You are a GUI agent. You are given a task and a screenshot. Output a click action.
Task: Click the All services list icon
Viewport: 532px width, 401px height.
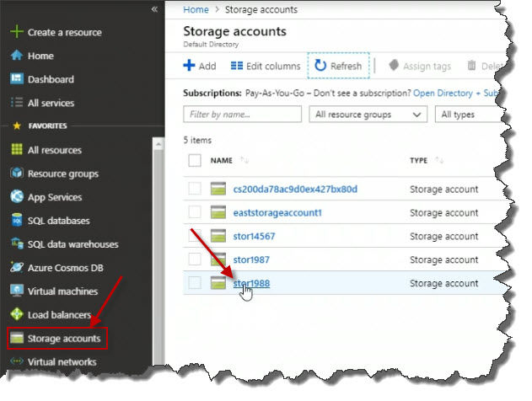17,102
